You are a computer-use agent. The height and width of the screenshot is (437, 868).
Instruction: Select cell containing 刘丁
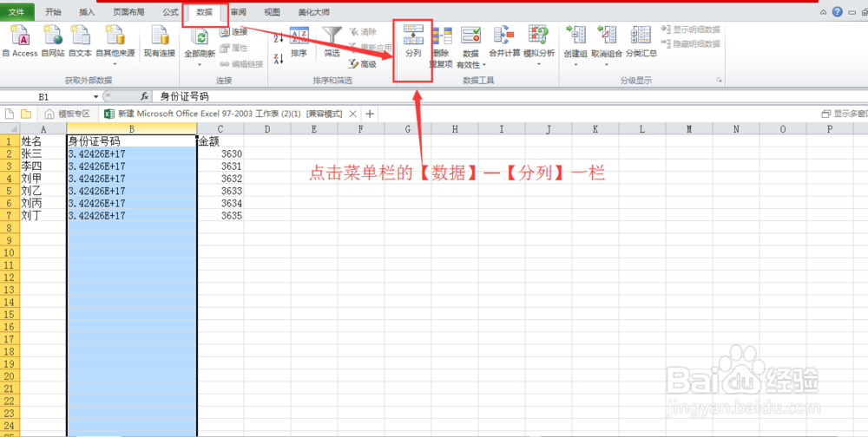click(43, 216)
